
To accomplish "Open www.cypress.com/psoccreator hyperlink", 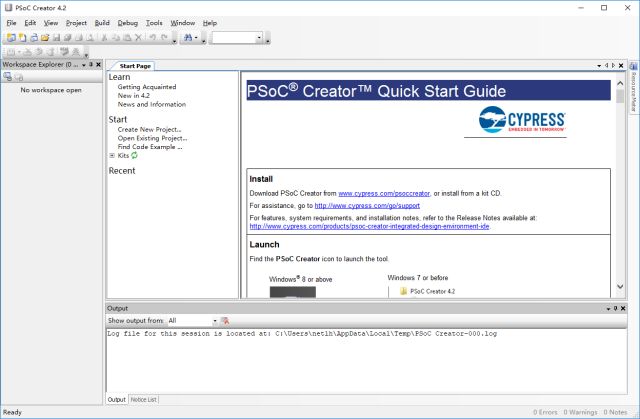I will click(384, 193).
